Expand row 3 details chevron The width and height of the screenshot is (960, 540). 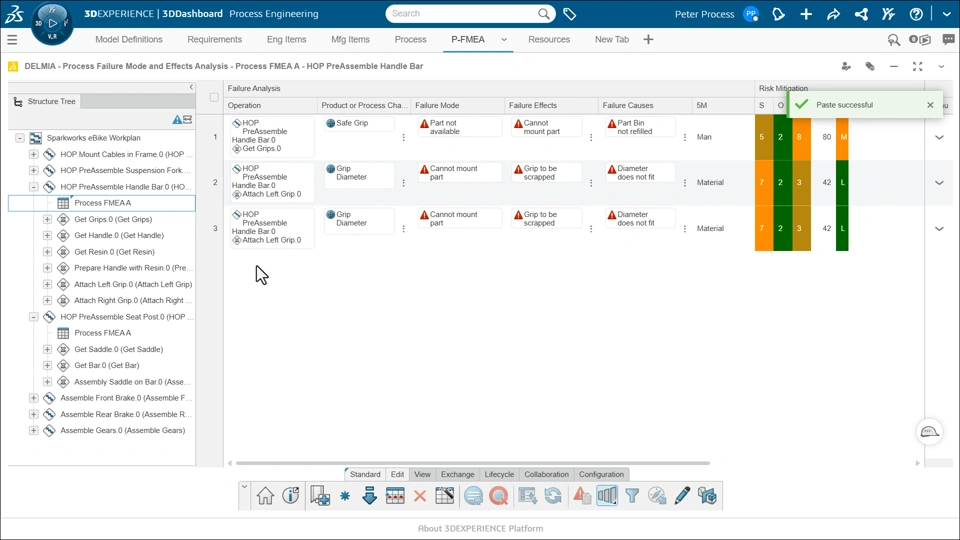939,228
